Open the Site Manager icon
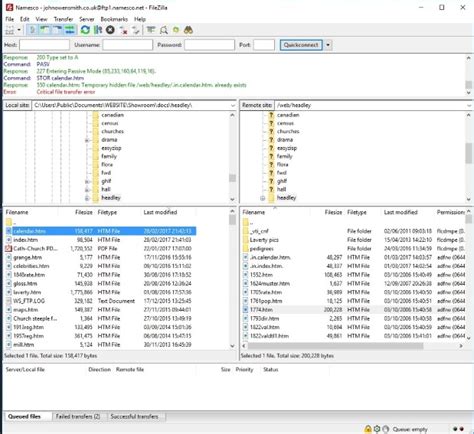The width and height of the screenshot is (474, 434). 10,30
